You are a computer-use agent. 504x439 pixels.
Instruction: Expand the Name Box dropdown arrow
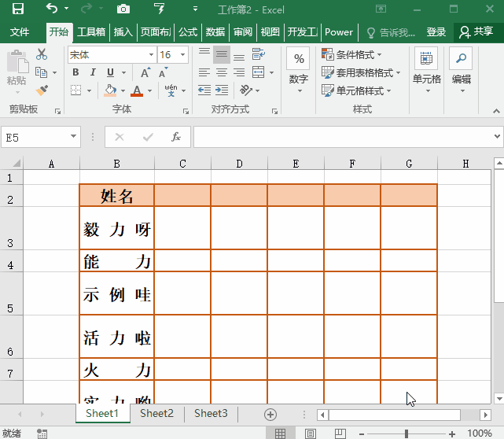pyautogui.click(x=74, y=136)
